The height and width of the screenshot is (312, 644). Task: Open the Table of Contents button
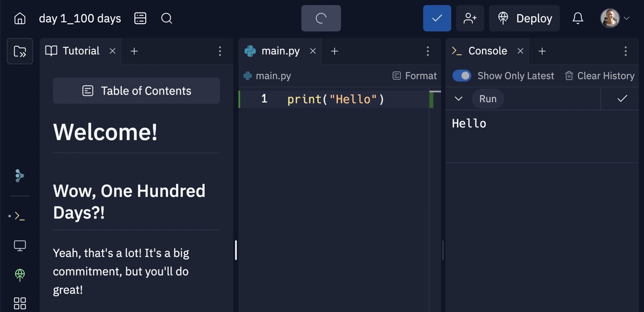(136, 91)
